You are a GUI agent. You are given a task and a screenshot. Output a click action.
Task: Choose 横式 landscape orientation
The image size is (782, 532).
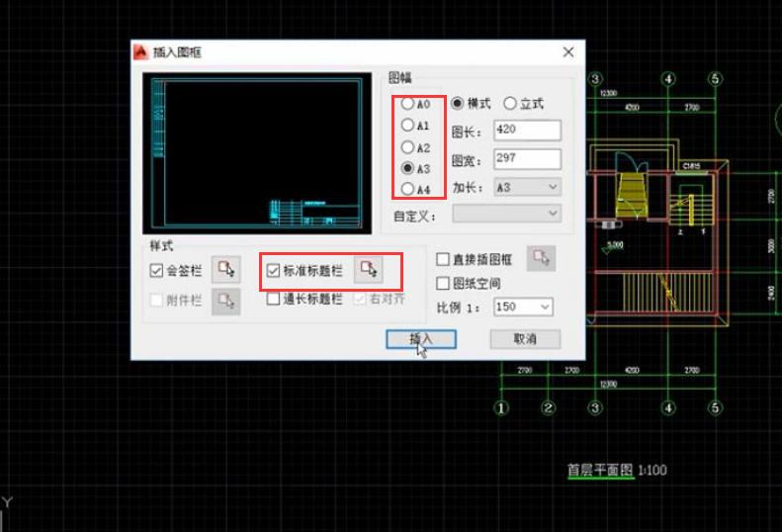coord(457,103)
